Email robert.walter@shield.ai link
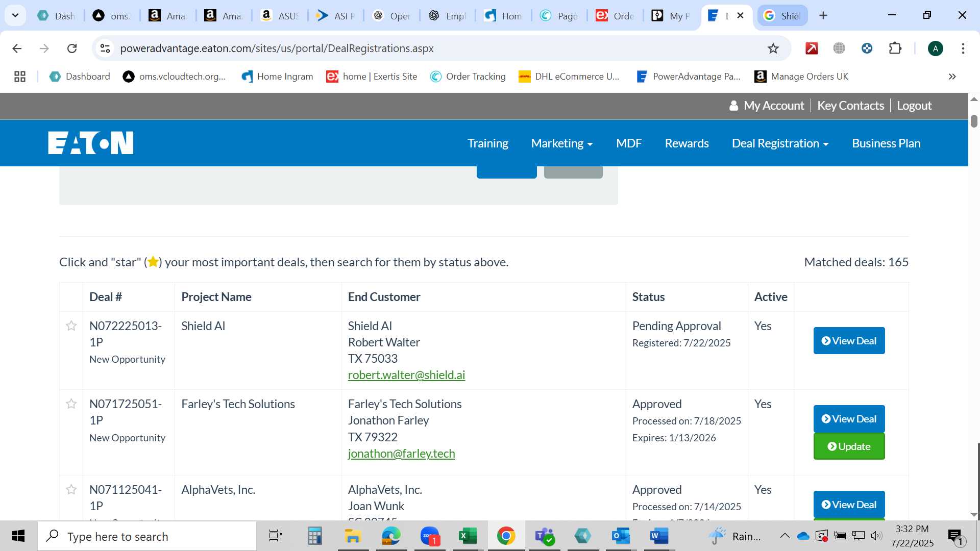This screenshot has height=551, width=980. [x=406, y=375]
